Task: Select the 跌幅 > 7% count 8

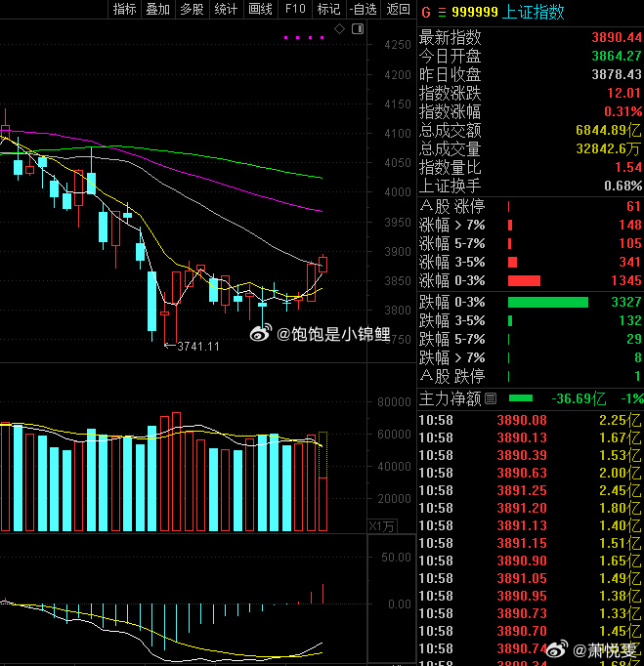Action: pyautogui.click(x=637, y=357)
